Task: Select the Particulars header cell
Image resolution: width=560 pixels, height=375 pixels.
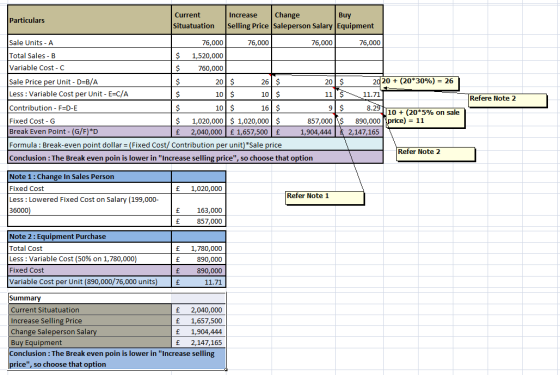Action: tap(89, 20)
